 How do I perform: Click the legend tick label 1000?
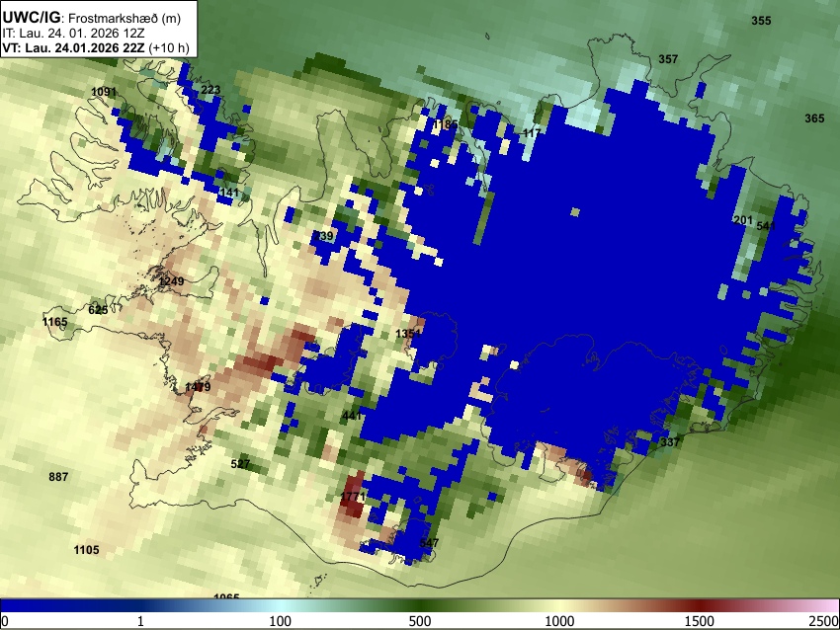559,621
